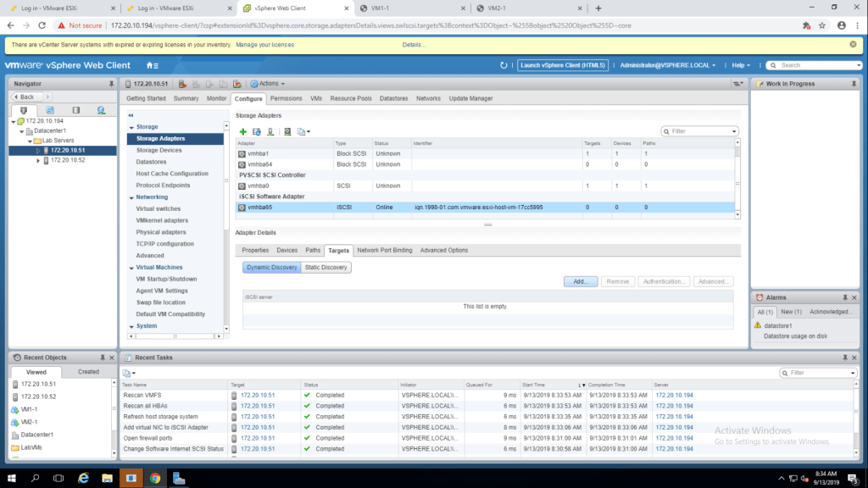Open the Networking tab in Navigator

101,110
